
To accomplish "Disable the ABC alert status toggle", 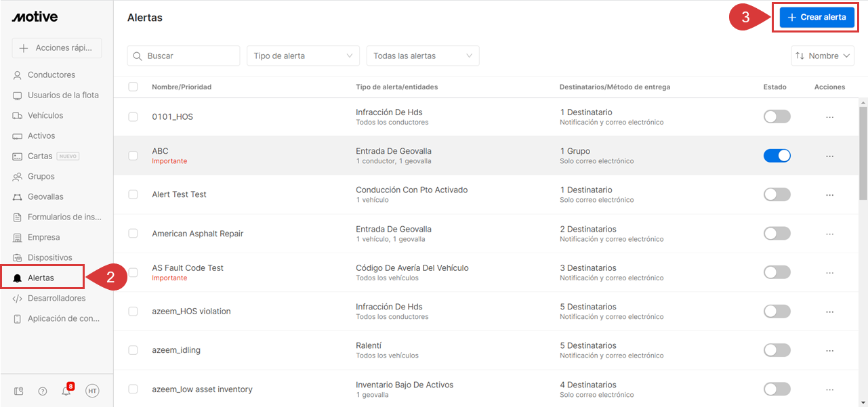I will click(777, 156).
